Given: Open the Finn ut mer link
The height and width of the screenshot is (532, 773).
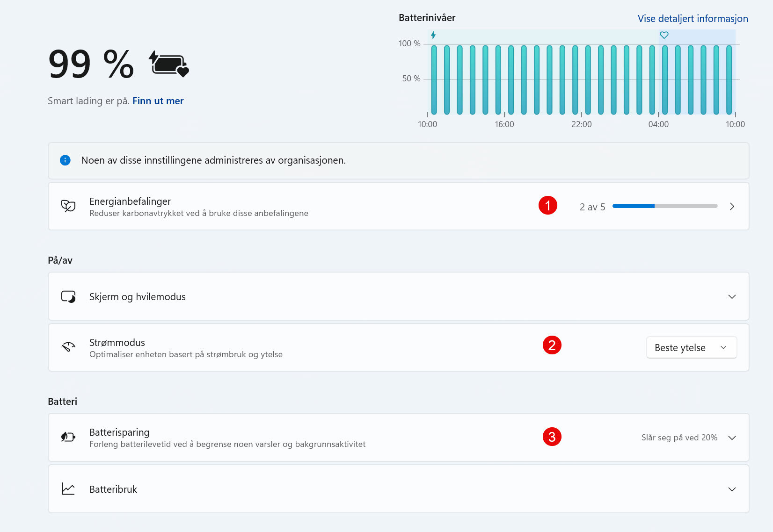Looking at the screenshot, I should coord(158,101).
